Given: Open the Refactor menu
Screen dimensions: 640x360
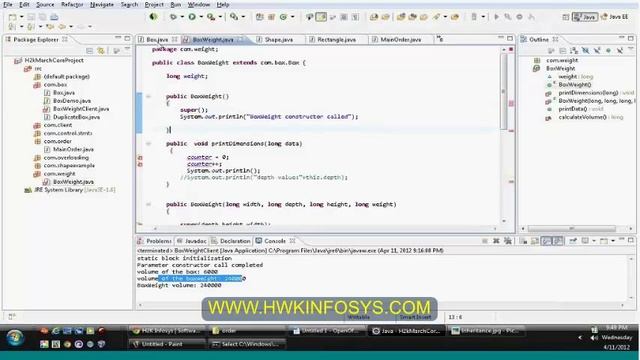Looking at the screenshot, I should [x=72, y=4].
